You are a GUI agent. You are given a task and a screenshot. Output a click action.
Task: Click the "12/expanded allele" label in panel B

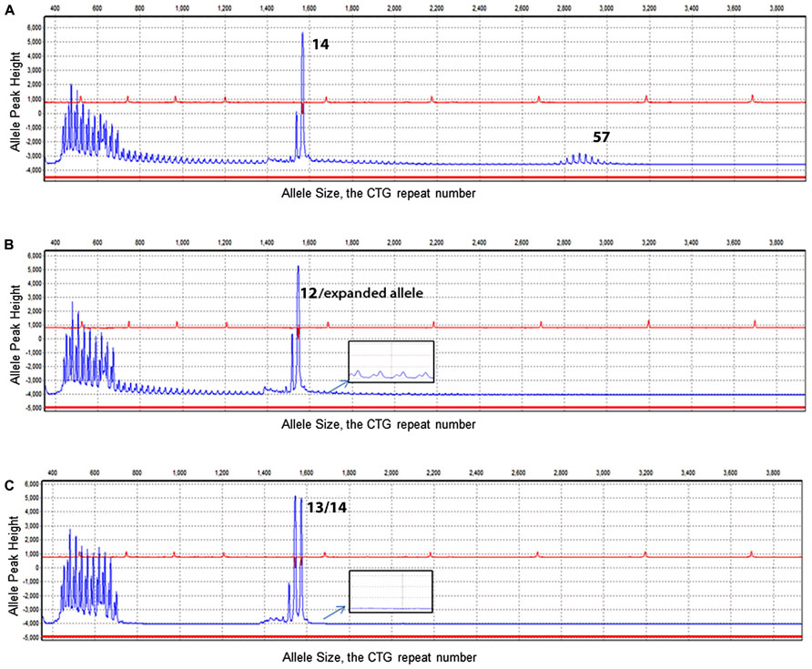361,293
